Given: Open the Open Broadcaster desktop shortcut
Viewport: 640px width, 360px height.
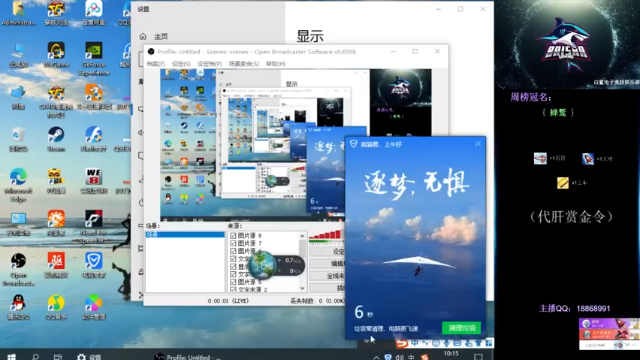Looking at the screenshot, I should point(18,269).
